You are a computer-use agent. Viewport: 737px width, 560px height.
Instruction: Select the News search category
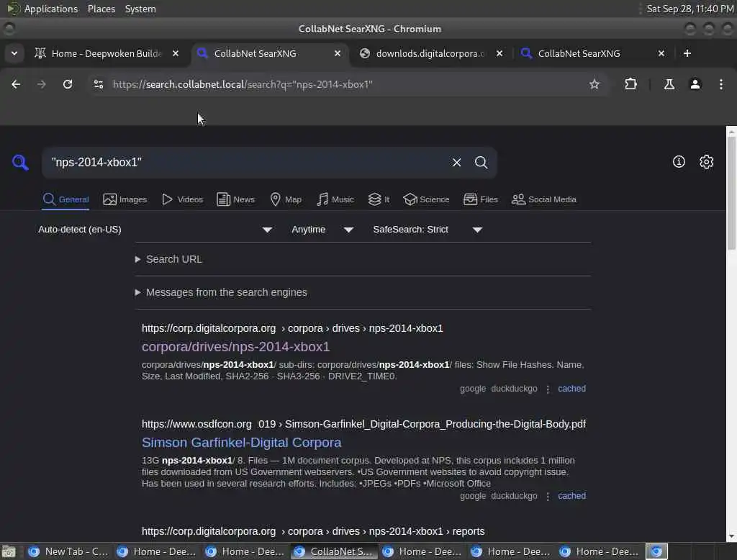pyautogui.click(x=236, y=199)
